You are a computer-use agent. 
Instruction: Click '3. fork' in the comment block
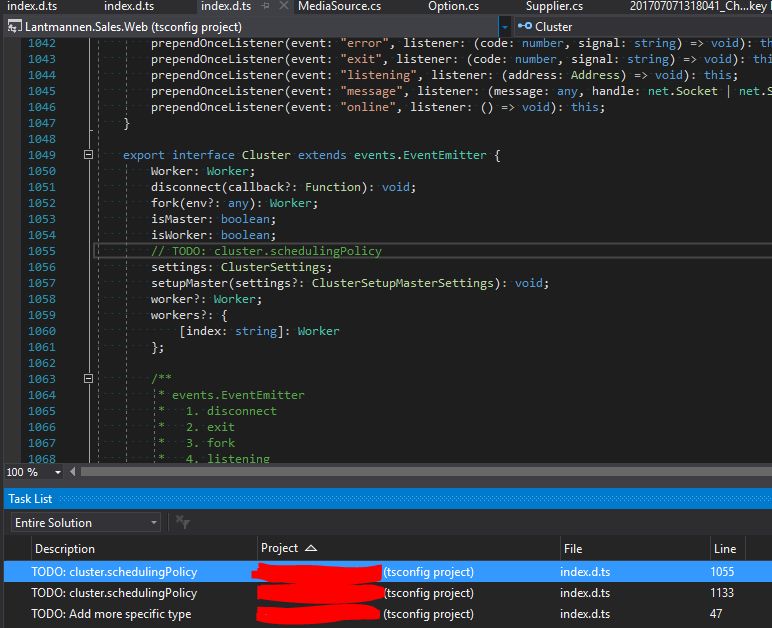(210, 442)
